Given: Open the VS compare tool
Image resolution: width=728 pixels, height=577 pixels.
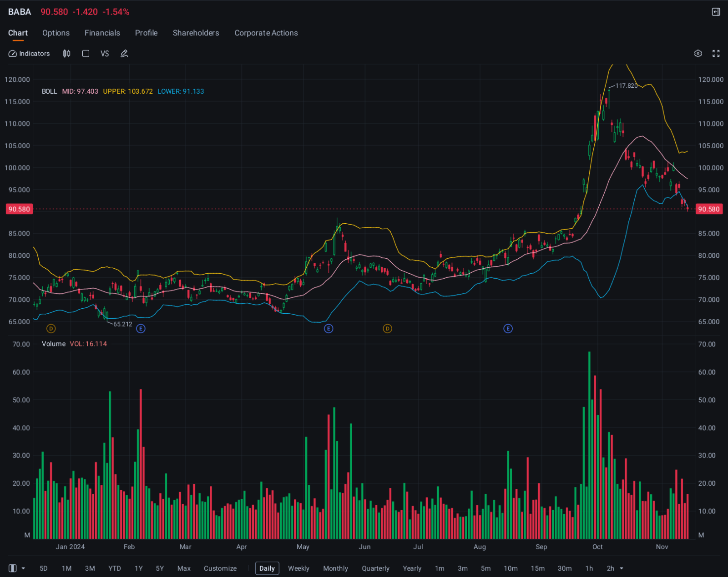Looking at the screenshot, I should 105,54.
